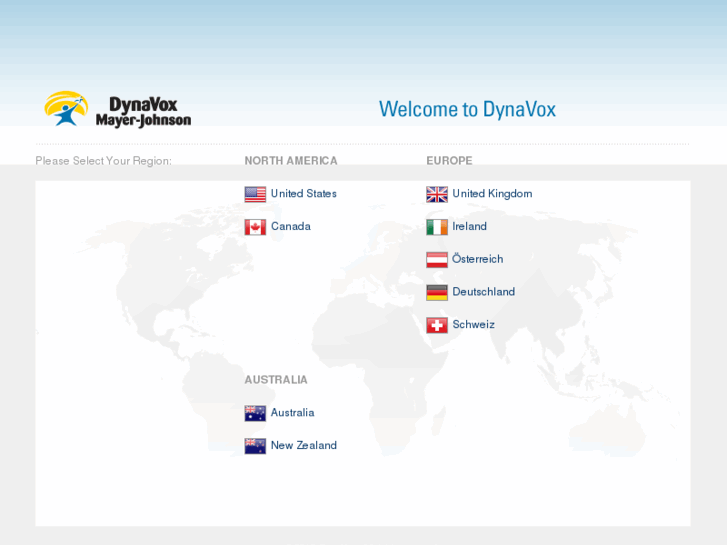This screenshot has height=545, width=727.
Task: Click the AUSTRALIA section heading
Action: pos(276,380)
